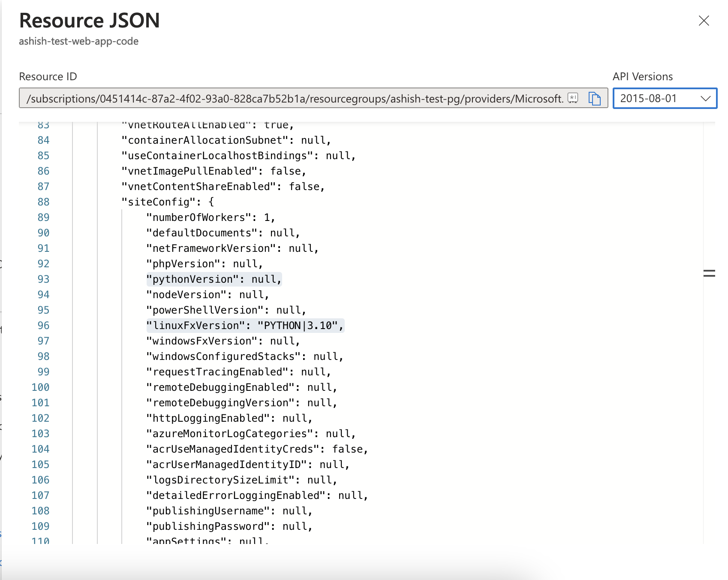The height and width of the screenshot is (580, 728).
Task: Click the Resource JSON panel title
Action: pyautogui.click(x=89, y=20)
